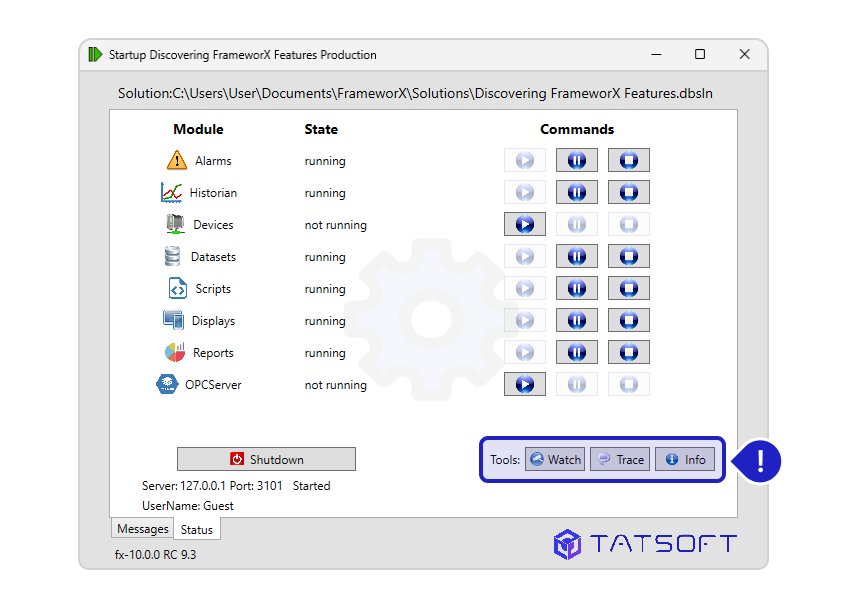Click the "not running" state for Devices
Image resolution: width=866 pixels, height=608 pixels.
[336, 225]
